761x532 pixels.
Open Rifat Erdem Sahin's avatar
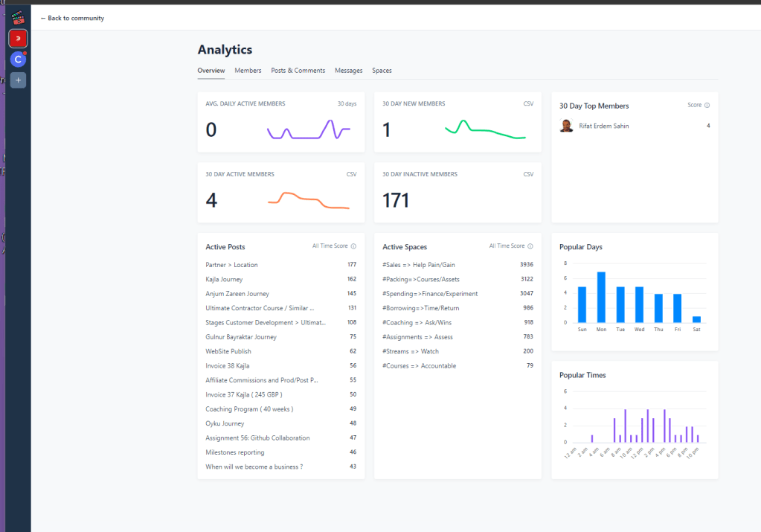point(566,126)
